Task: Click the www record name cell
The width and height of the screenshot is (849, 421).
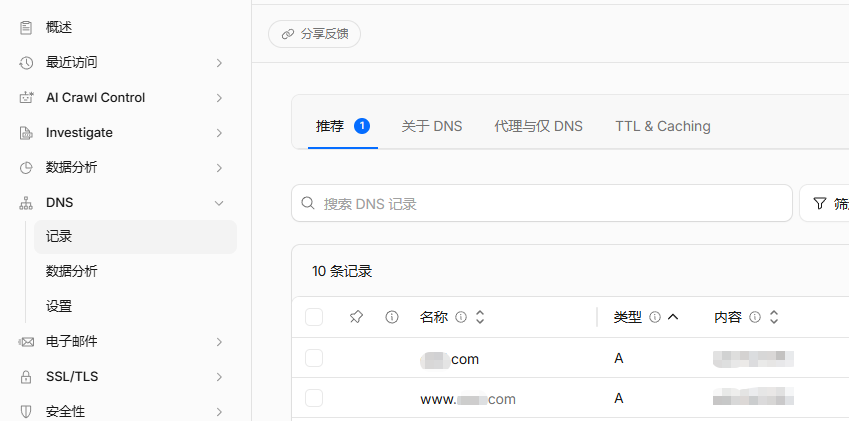Action: coord(468,399)
